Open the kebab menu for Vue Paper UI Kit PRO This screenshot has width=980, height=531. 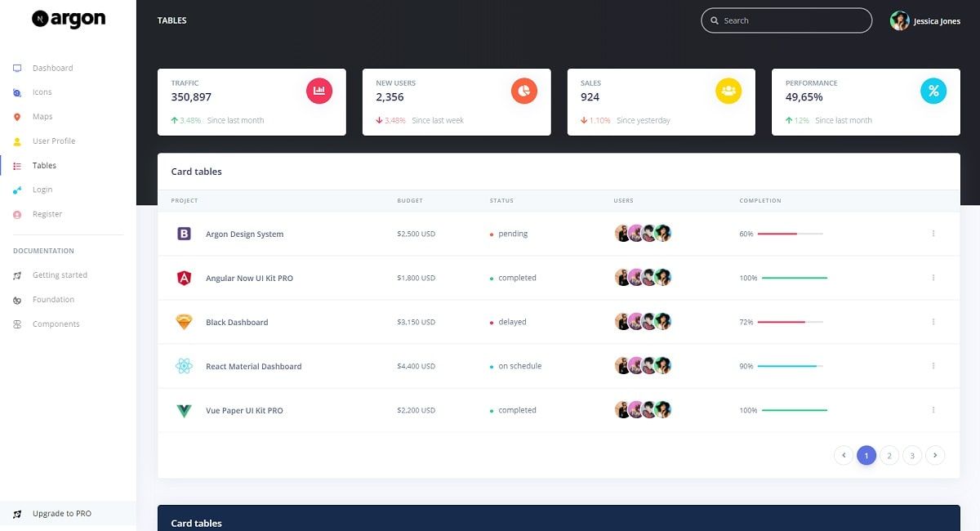tap(933, 410)
